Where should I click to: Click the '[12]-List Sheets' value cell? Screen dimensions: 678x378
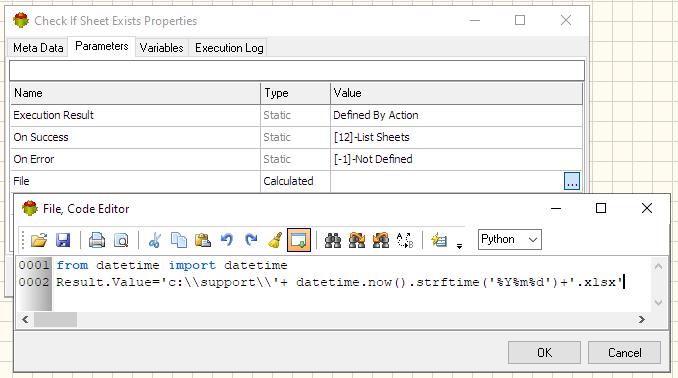pos(457,137)
